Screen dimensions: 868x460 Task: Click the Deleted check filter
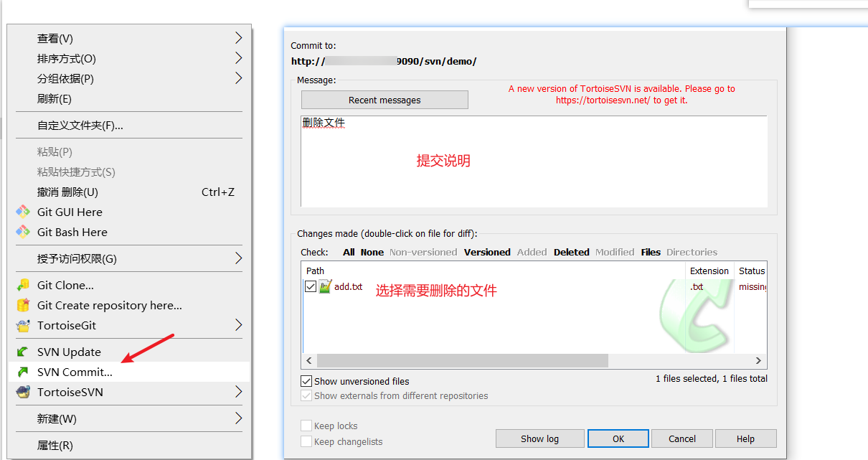572,252
